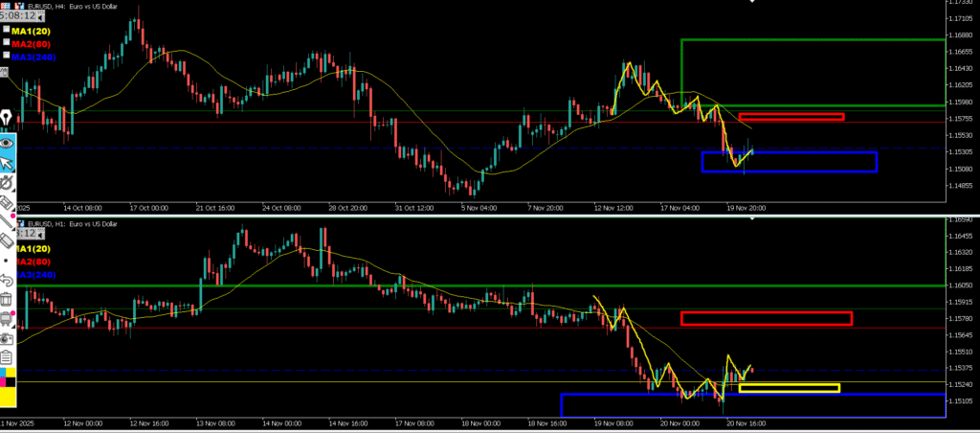980x433 pixels.
Task: Pick the small yellow swatch beside cyan
Action: 11,373
